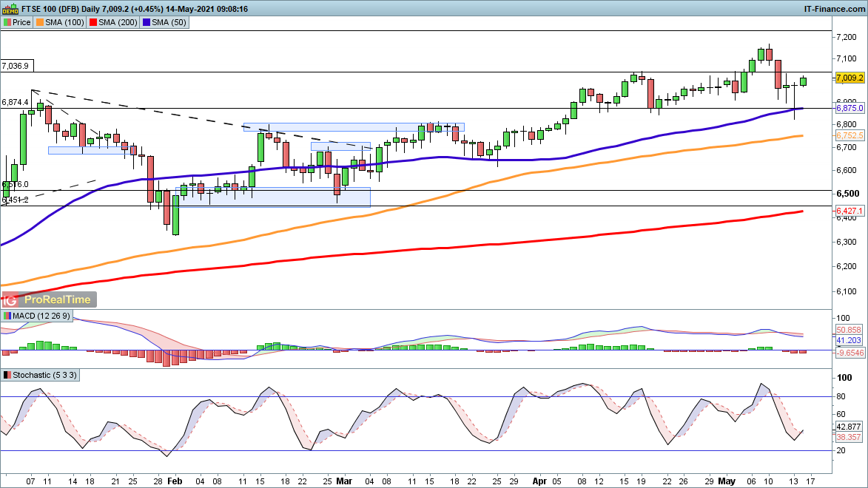Viewport: 868px width, 488px height.
Task: Click the Stochastic 42.877 value label
Action: click(850, 427)
